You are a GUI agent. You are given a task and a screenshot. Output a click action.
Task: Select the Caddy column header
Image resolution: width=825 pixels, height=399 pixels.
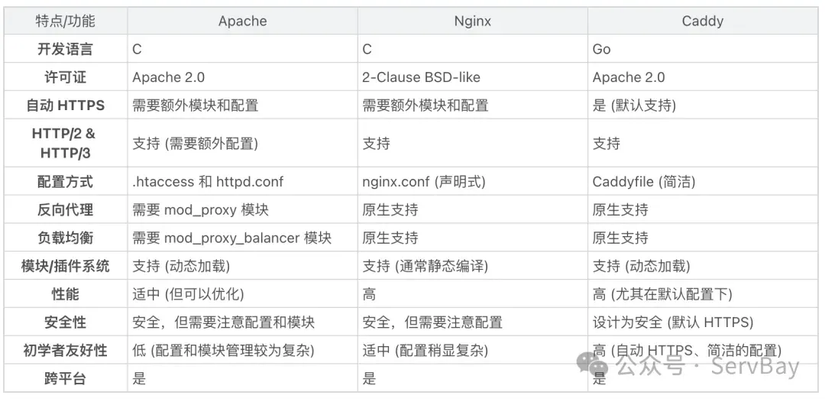pyautogui.click(x=702, y=21)
